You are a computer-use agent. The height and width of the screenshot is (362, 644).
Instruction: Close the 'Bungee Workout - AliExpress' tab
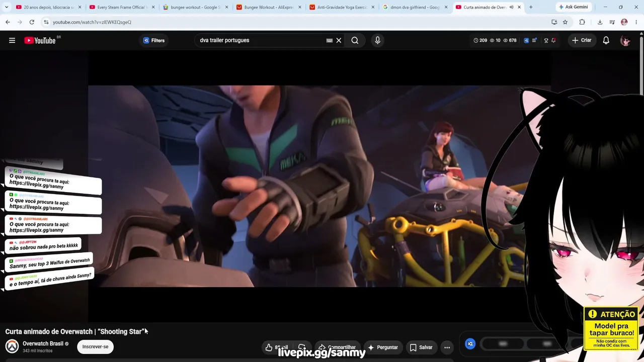pyautogui.click(x=300, y=7)
